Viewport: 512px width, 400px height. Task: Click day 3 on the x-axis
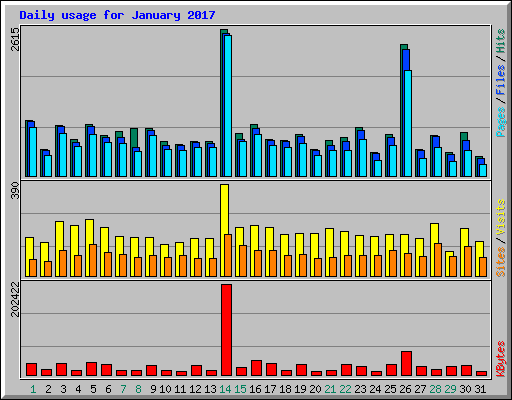pyautogui.click(x=63, y=389)
